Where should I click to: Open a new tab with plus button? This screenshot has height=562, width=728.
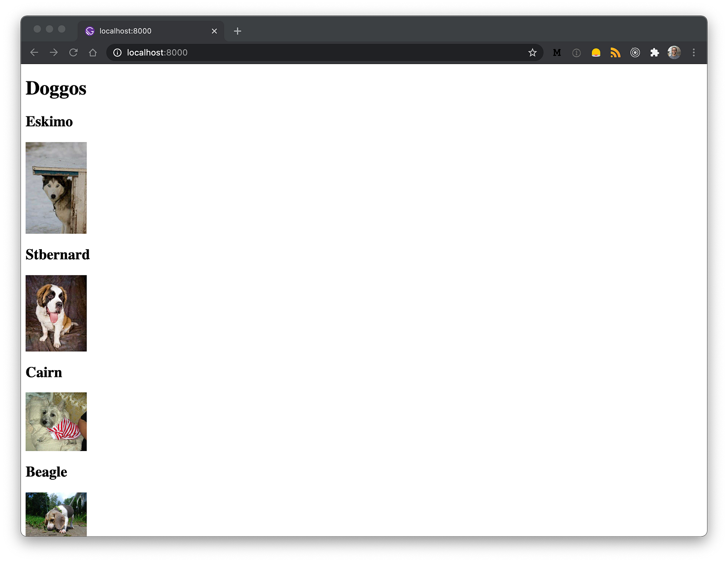pyautogui.click(x=238, y=31)
